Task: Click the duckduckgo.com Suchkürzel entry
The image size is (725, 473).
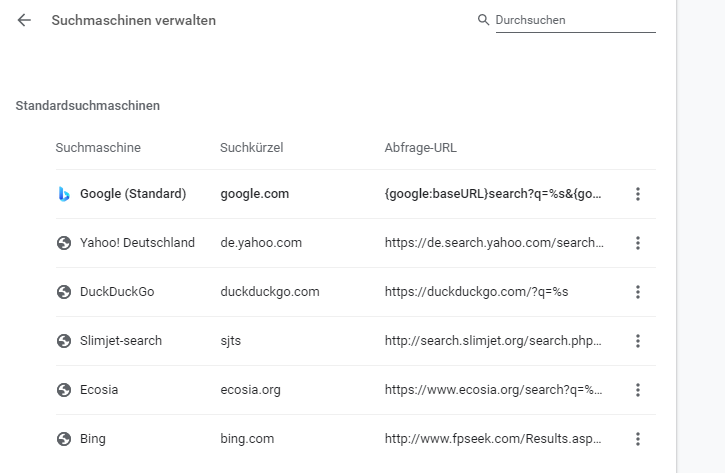Action: (x=270, y=292)
